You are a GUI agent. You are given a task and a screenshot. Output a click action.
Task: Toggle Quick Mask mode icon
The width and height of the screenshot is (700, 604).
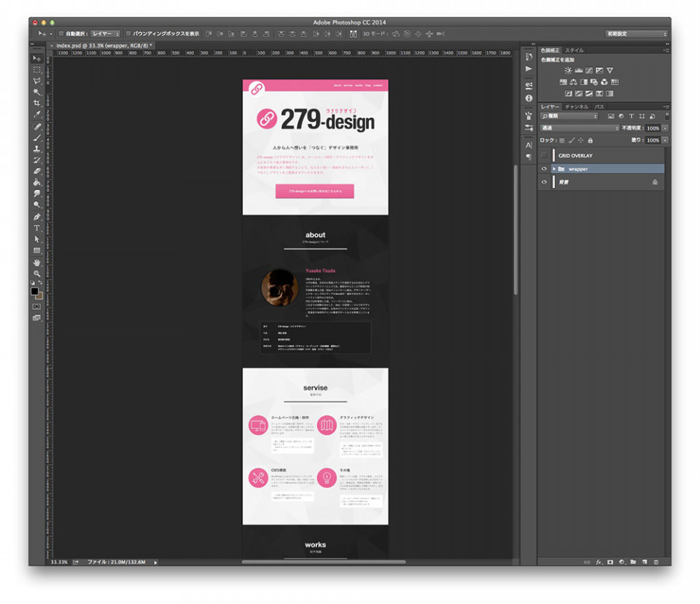(x=36, y=307)
